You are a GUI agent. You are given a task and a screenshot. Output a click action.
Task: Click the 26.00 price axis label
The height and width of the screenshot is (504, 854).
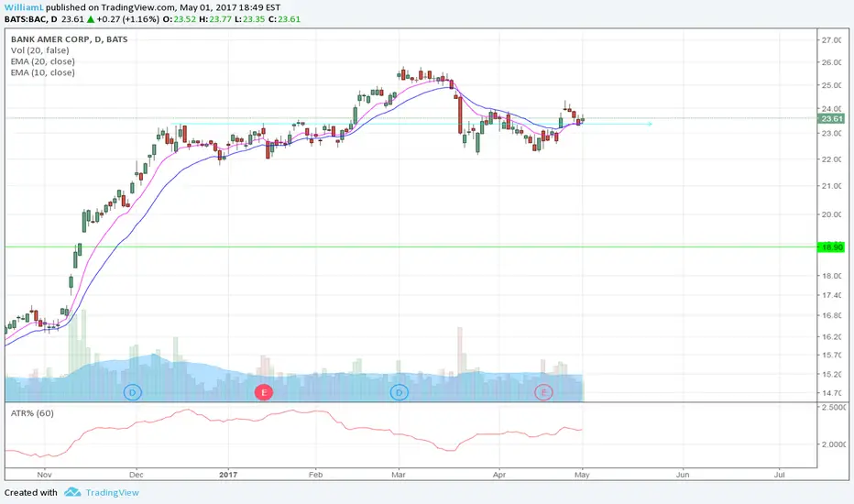tap(832, 62)
